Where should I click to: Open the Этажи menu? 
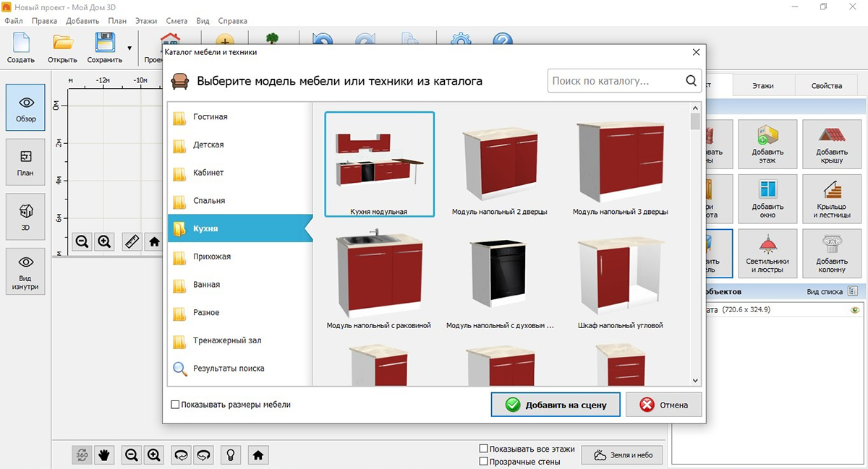click(x=146, y=21)
